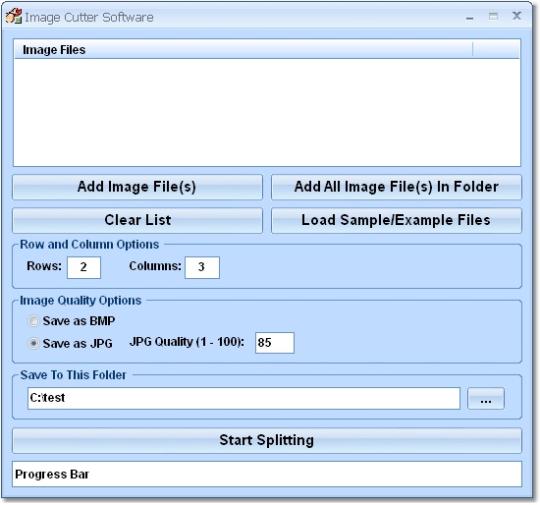
Task: Click the 'Columns:' label
Action: point(155,266)
